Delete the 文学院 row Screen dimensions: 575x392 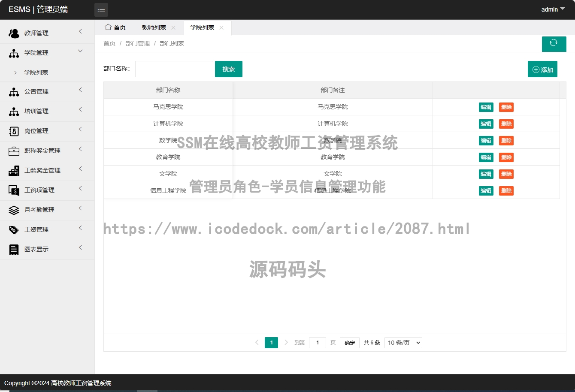click(506, 174)
